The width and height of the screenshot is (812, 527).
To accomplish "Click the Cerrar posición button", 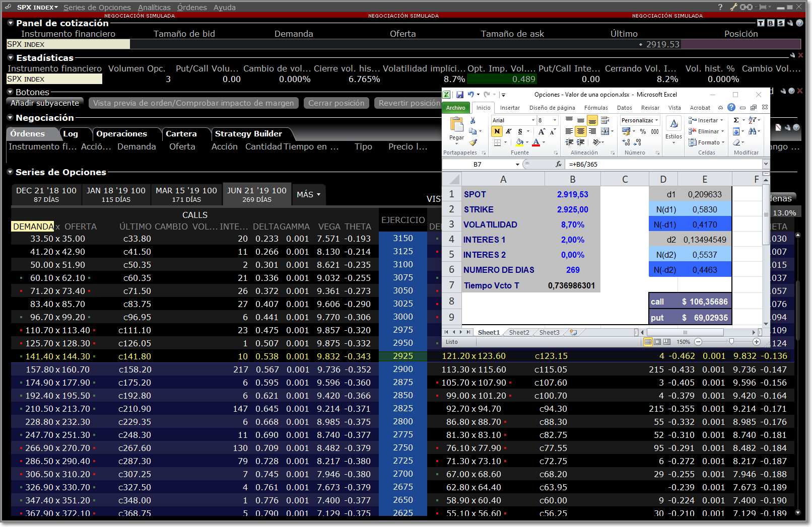I will 336,103.
